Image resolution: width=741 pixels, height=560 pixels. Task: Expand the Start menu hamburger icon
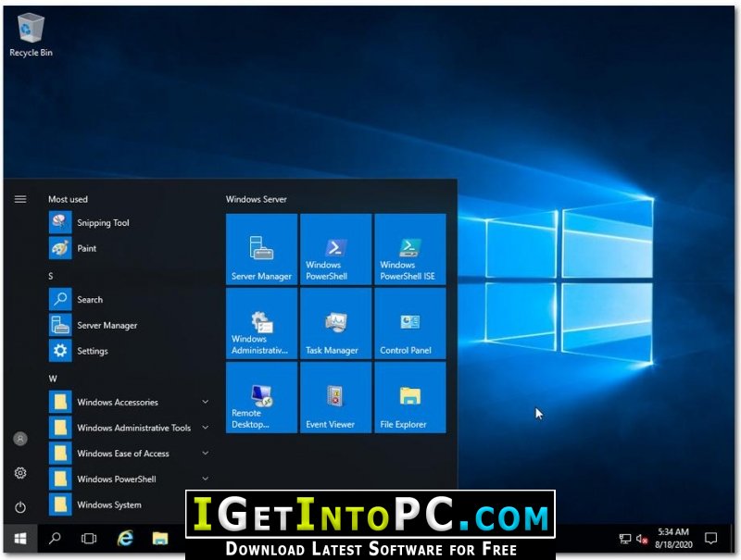[20, 199]
